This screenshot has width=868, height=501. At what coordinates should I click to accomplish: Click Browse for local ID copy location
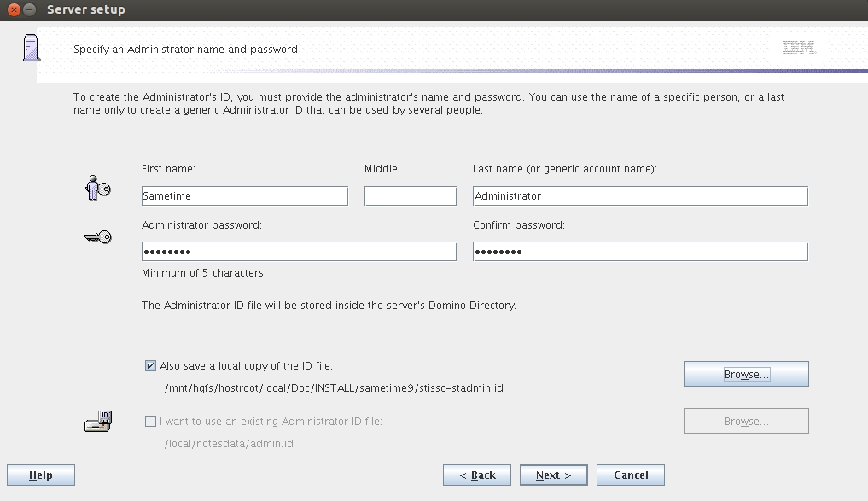tap(746, 374)
